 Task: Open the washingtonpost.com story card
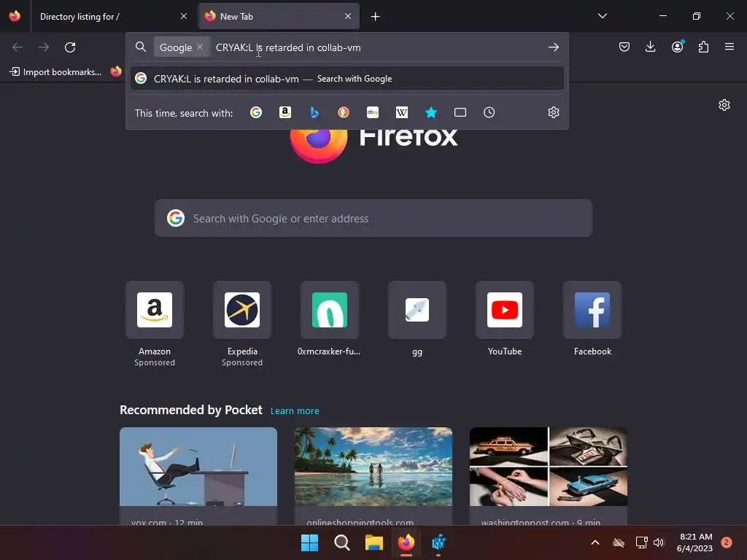click(x=549, y=476)
